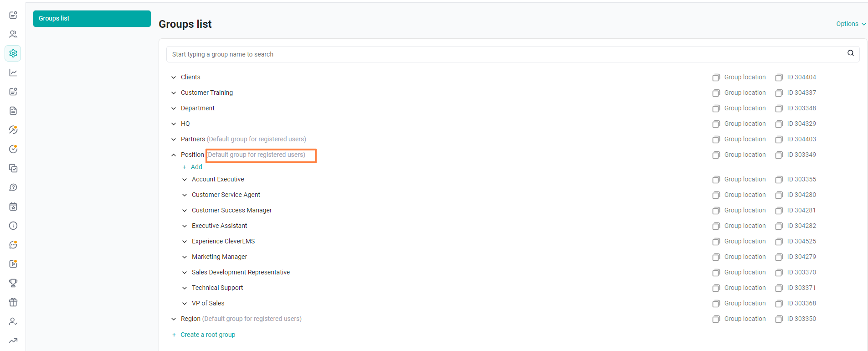The height and width of the screenshot is (351, 868).
Task: Click the search magnifier icon
Action: (850, 53)
